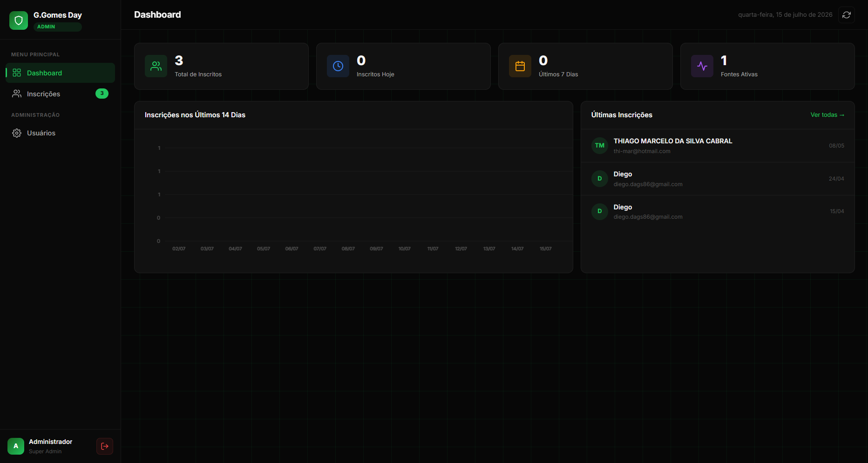The height and width of the screenshot is (463, 868).
Task: Click the date 15/04 in Últimas Inscrições
Action: coord(837,211)
